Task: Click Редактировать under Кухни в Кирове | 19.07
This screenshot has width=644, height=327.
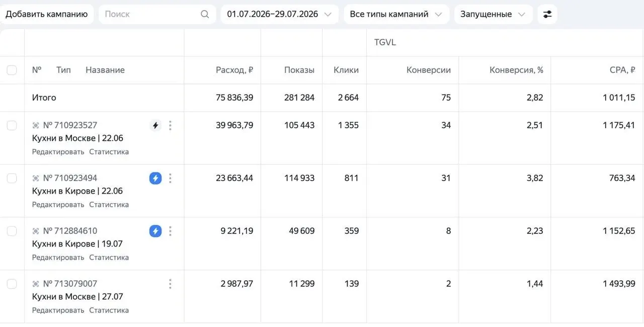Action: 58,258
